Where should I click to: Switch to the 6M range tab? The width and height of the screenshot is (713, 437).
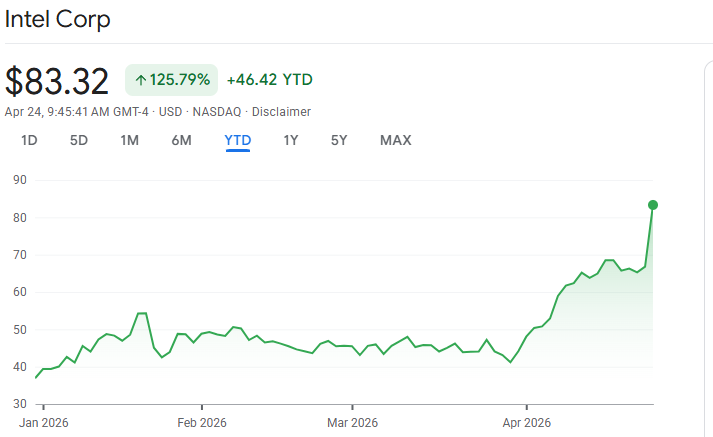[x=181, y=140]
